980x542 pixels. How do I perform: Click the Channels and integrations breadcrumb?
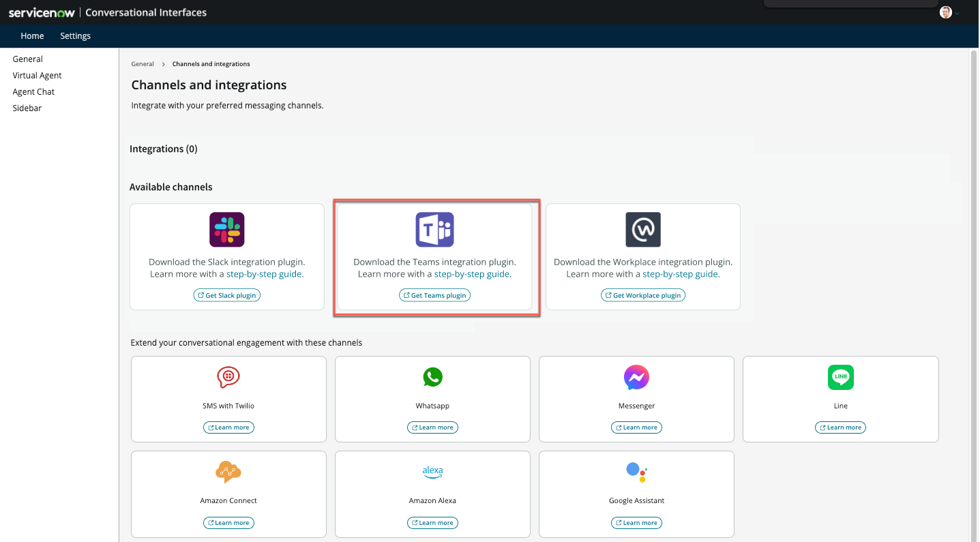click(211, 64)
